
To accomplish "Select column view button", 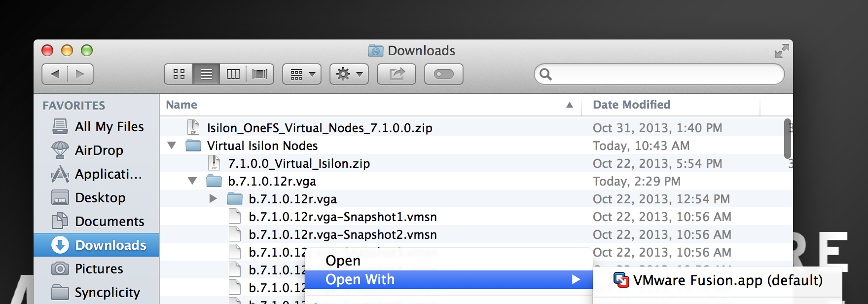I will click(x=233, y=74).
